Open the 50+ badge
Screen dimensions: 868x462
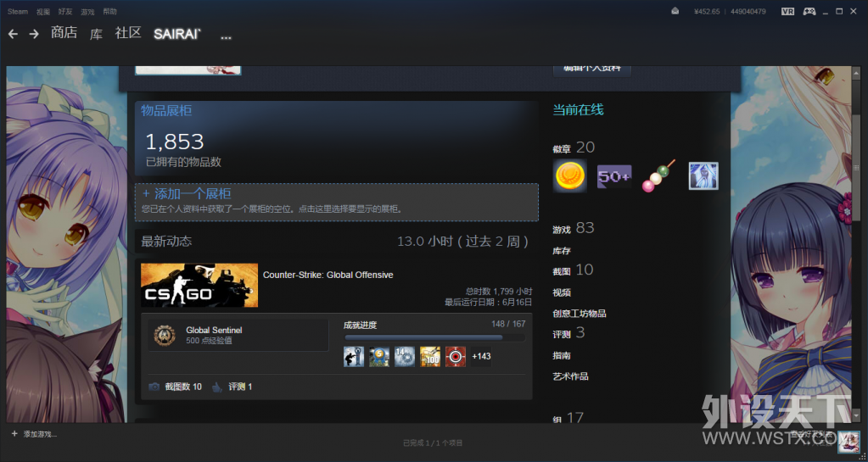[x=614, y=176]
